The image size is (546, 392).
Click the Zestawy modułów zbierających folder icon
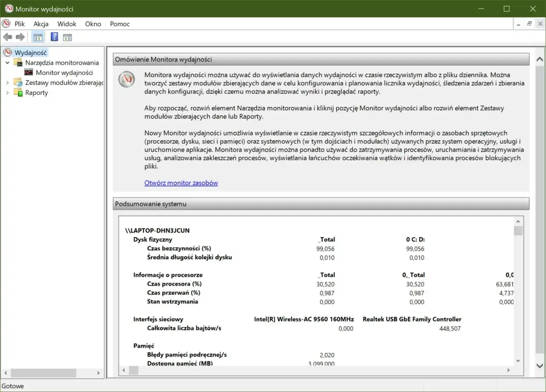[18, 83]
